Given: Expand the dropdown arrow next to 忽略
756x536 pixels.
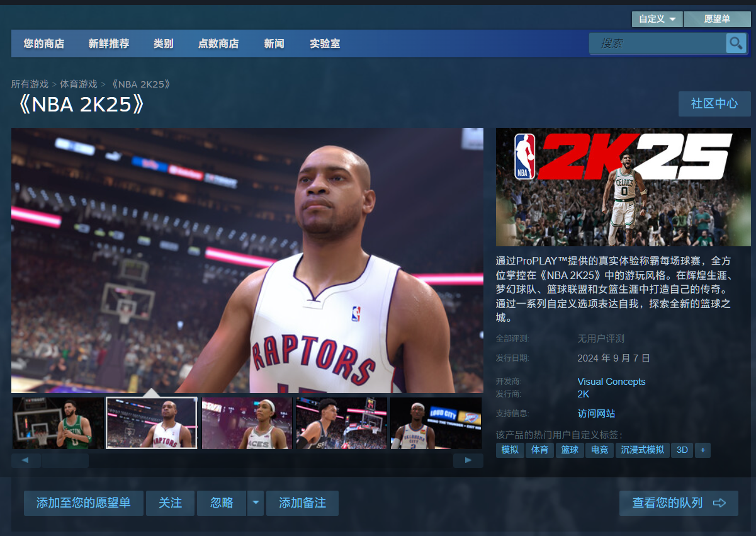Looking at the screenshot, I should point(256,503).
